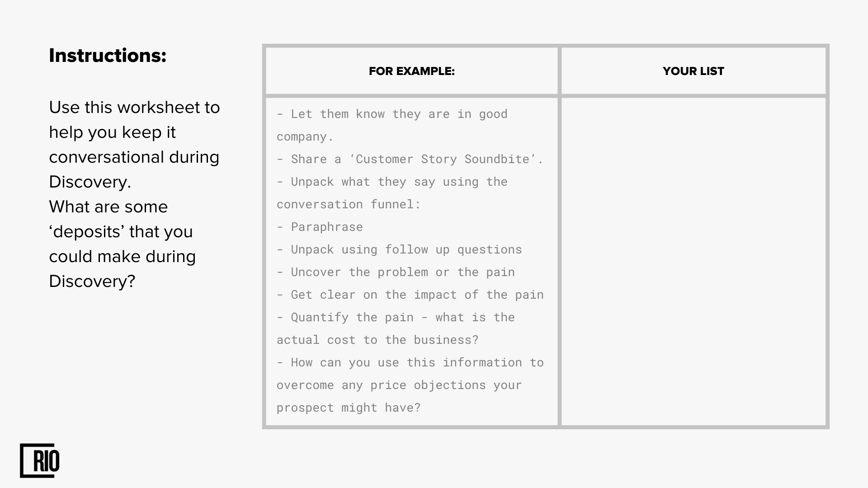Click 'overcome any price objections' text

click(x=399, y=385)
